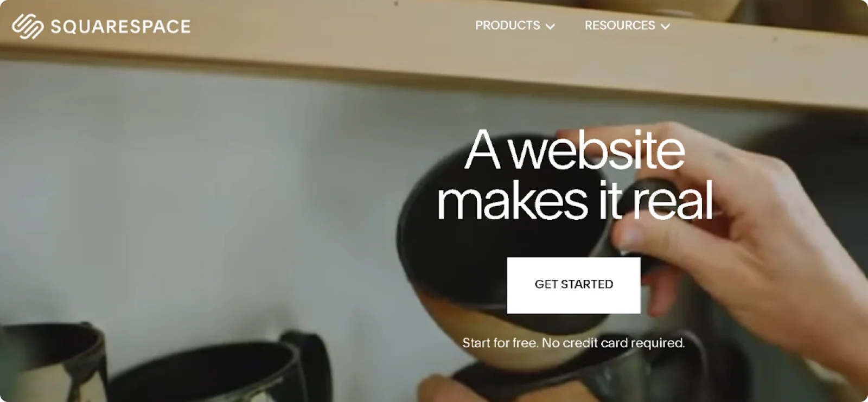Viewport: 868px width, 402px height.
Task: Click the "Start for free." sentence
Action: (500, 343)
